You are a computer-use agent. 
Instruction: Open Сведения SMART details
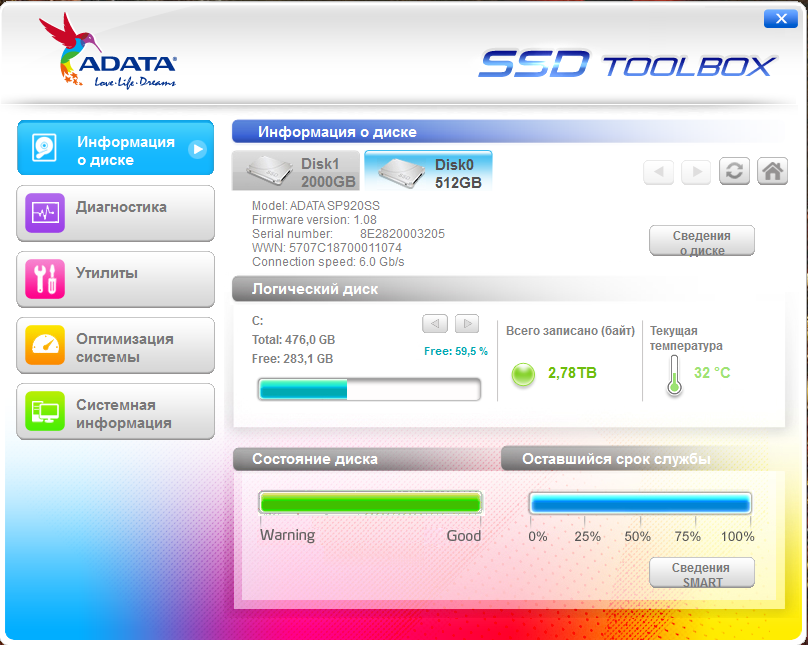[x=702, y=572]
